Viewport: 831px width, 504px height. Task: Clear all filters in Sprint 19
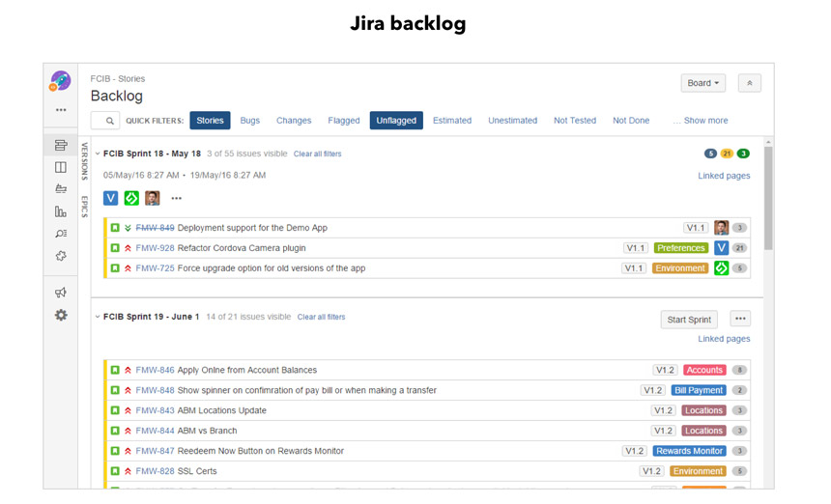(321, 317)
